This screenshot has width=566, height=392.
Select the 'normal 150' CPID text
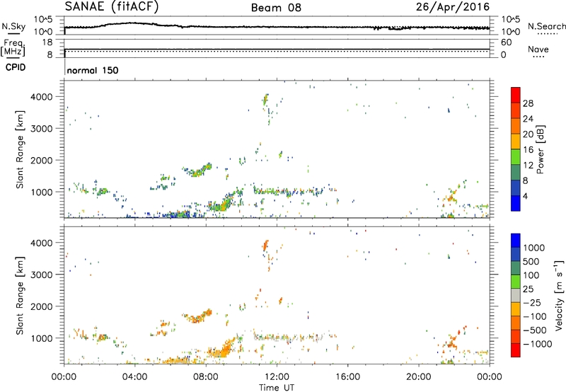(x=93, y=70)
